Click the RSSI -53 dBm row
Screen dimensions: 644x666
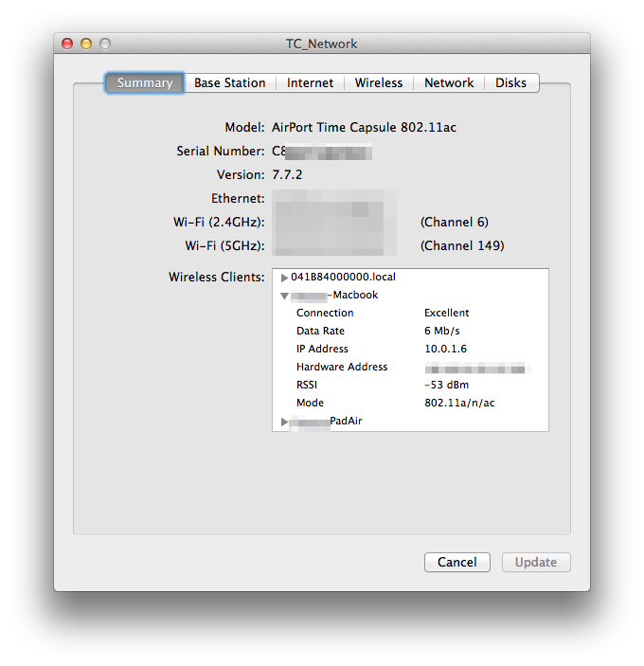pos(410,385)
